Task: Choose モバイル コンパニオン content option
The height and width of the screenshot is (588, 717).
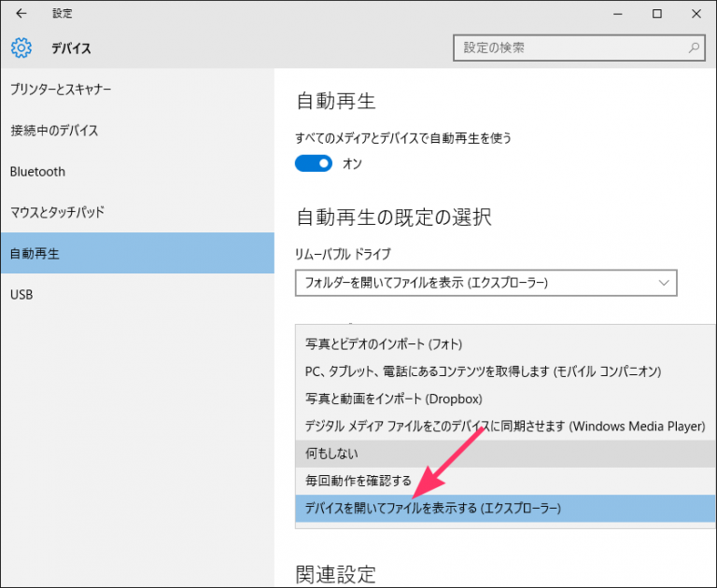Action: 483,371
